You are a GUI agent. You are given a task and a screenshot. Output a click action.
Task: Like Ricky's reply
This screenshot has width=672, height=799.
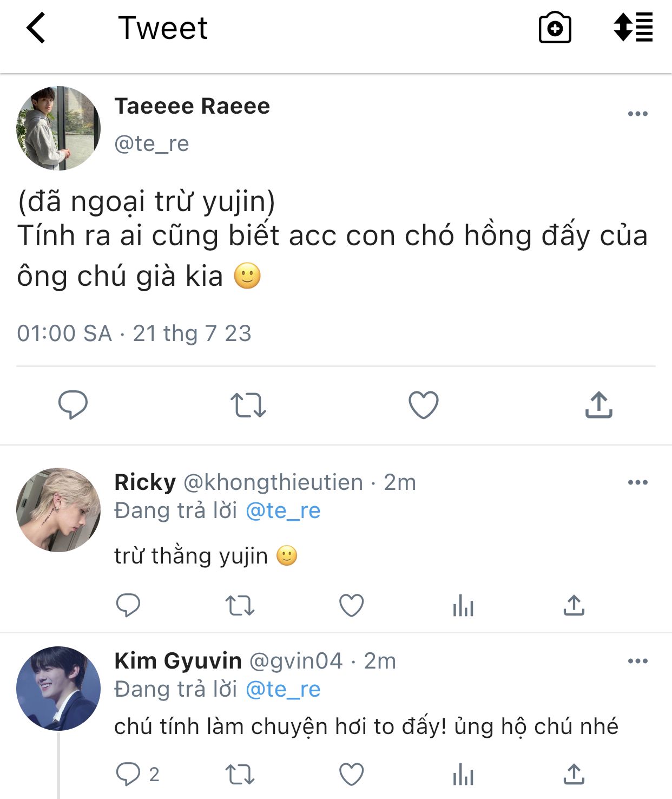click(352, 606)
